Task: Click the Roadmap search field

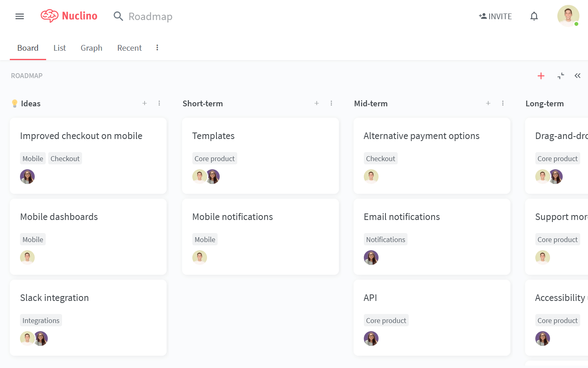Action: (150, 16)
